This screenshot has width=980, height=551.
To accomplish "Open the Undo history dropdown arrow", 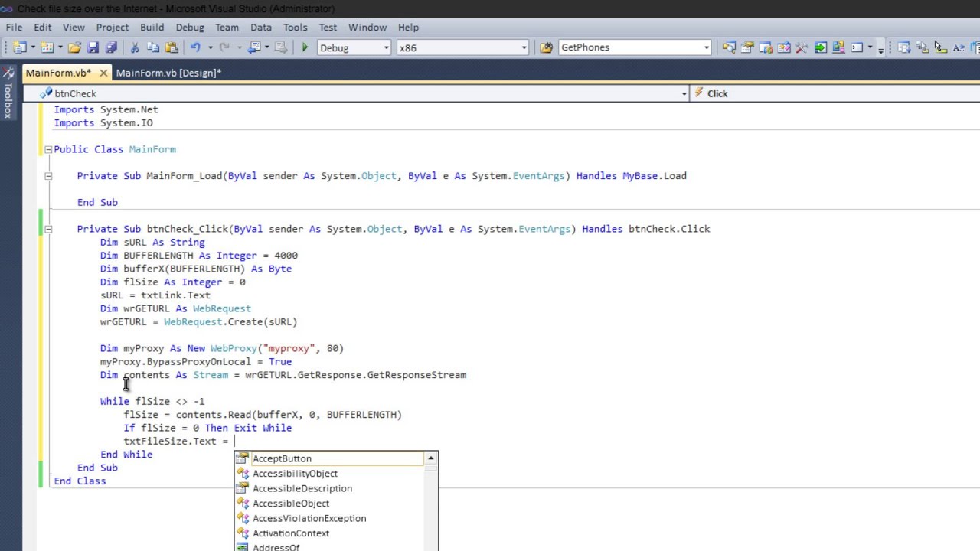I will tap(210, 47).
